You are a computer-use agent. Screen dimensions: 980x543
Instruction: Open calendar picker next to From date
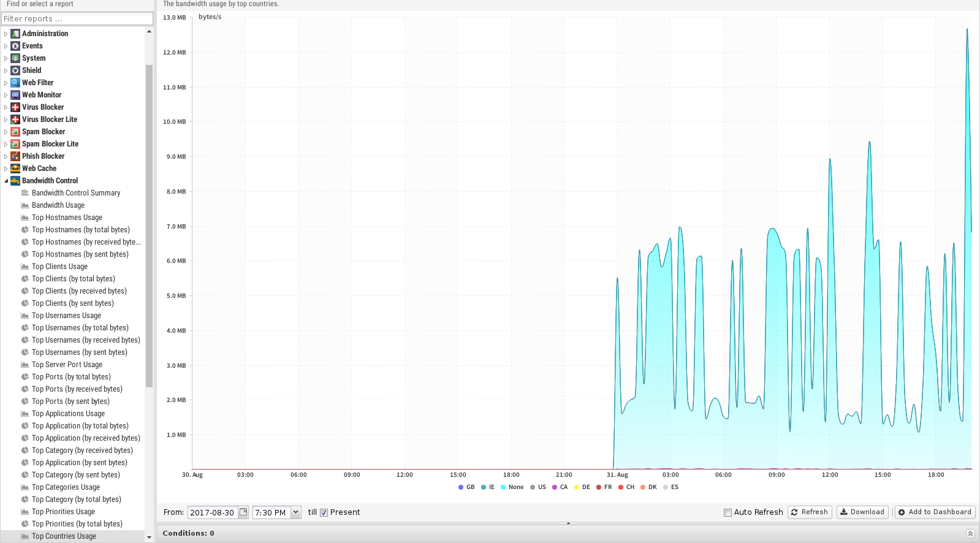243,512
